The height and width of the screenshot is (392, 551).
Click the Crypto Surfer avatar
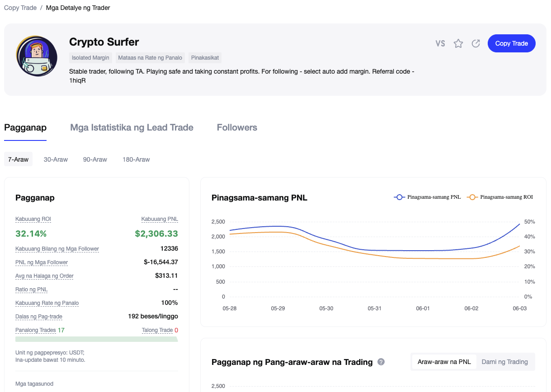click(37, 56)
